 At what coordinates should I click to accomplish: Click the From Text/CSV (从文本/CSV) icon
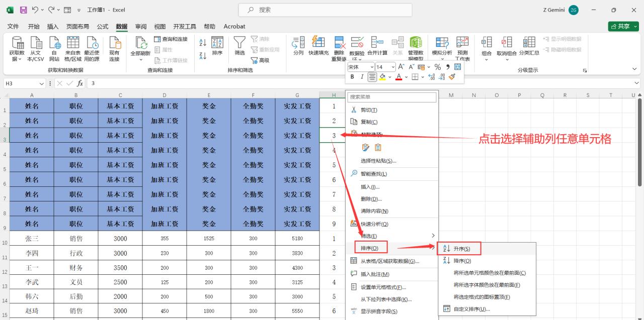coord(35,49)
